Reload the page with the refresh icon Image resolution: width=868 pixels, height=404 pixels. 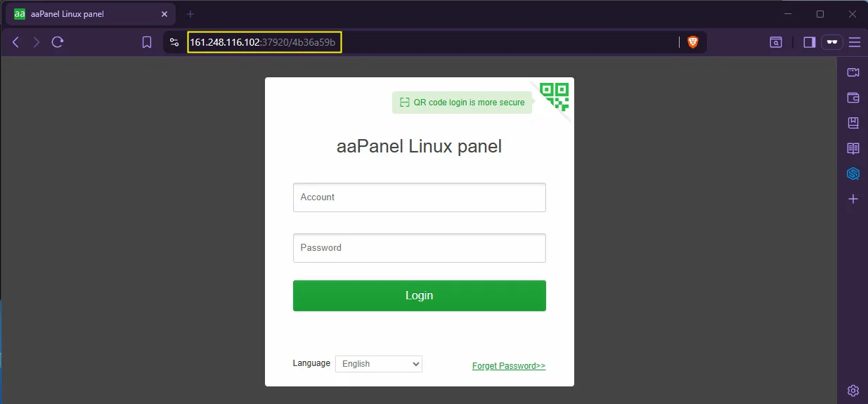(x=58, y=42)
